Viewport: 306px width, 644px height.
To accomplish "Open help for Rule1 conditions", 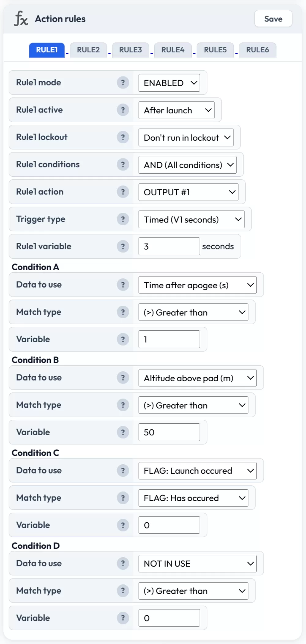I will [123, 164].
